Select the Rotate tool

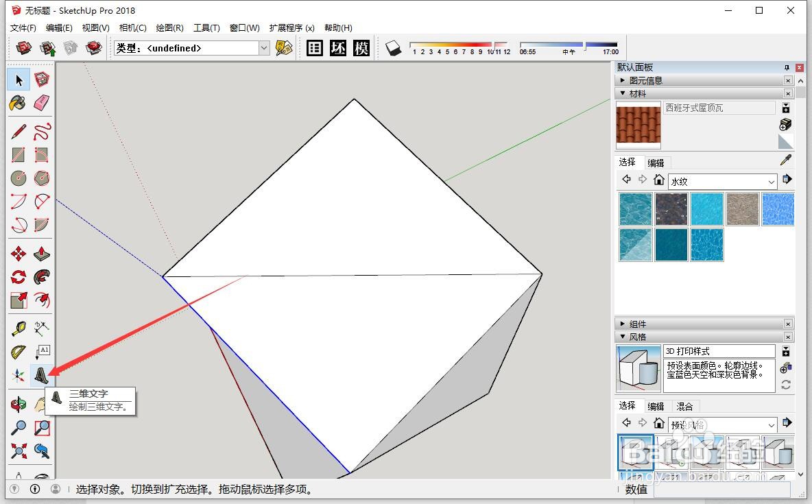[19, 277]
